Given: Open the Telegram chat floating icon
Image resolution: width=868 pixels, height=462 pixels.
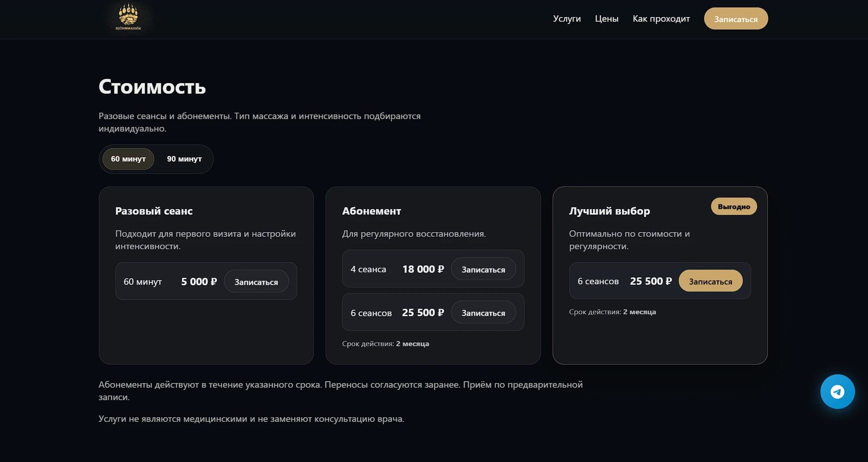Looking at the screenshot, I should pyautogui.click(x=837, y=391).
